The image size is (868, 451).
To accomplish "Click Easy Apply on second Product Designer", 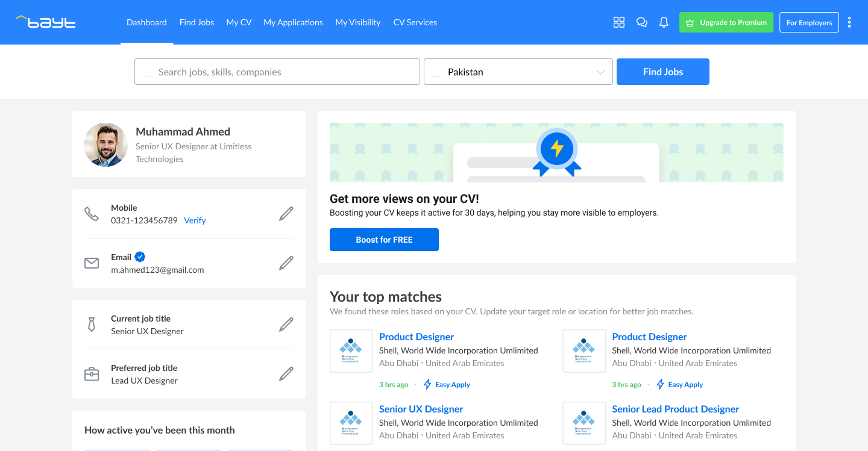I will (x=680, y=384).
